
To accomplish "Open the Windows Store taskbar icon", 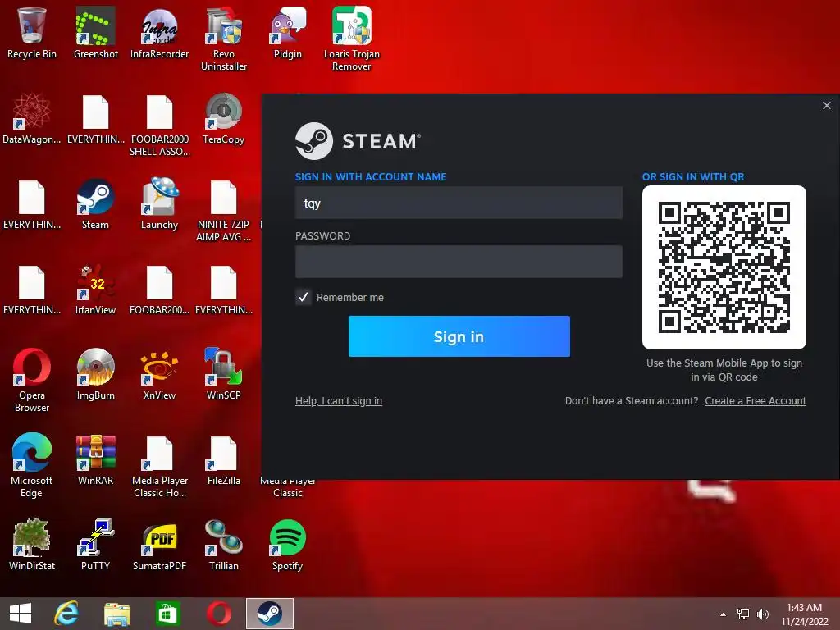I will point(167,614).
